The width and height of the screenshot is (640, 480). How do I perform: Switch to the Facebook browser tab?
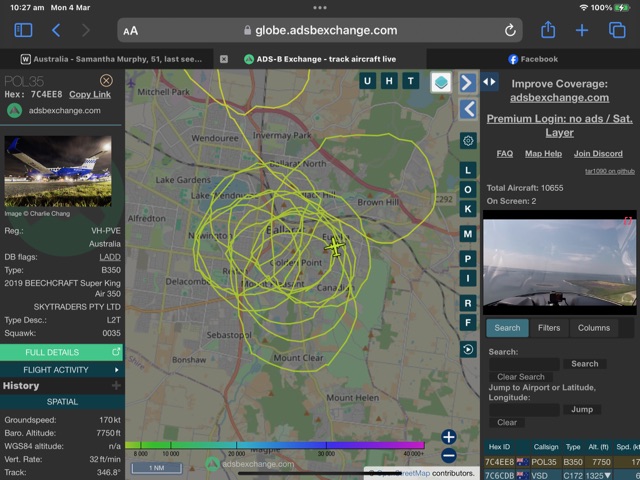click(534, 59)
